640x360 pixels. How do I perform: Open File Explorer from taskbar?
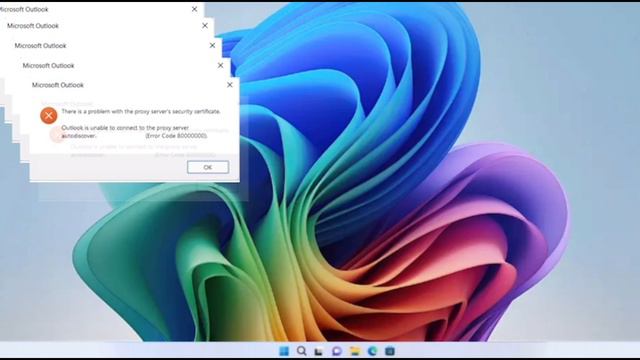point(355,351)
